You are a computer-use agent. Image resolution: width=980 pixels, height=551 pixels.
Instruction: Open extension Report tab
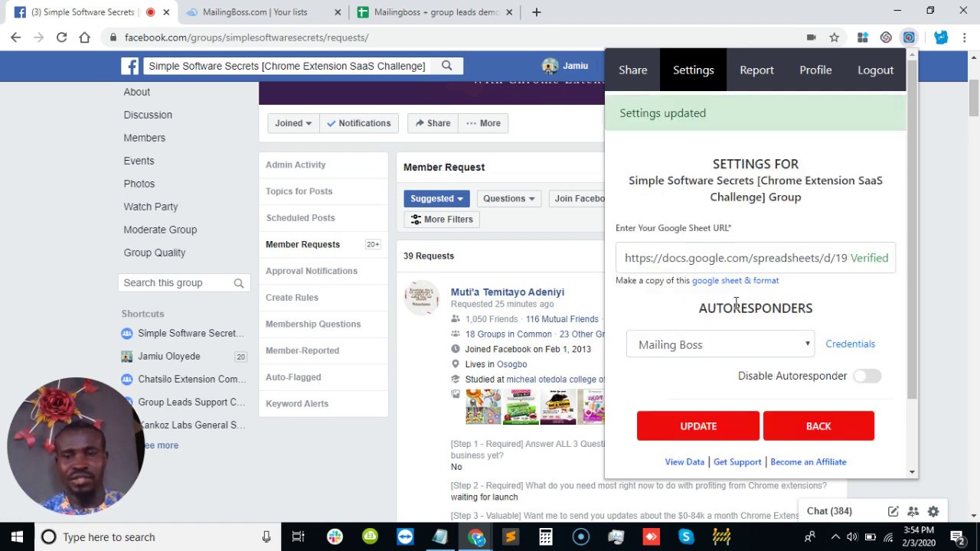[x=756, y=70]
